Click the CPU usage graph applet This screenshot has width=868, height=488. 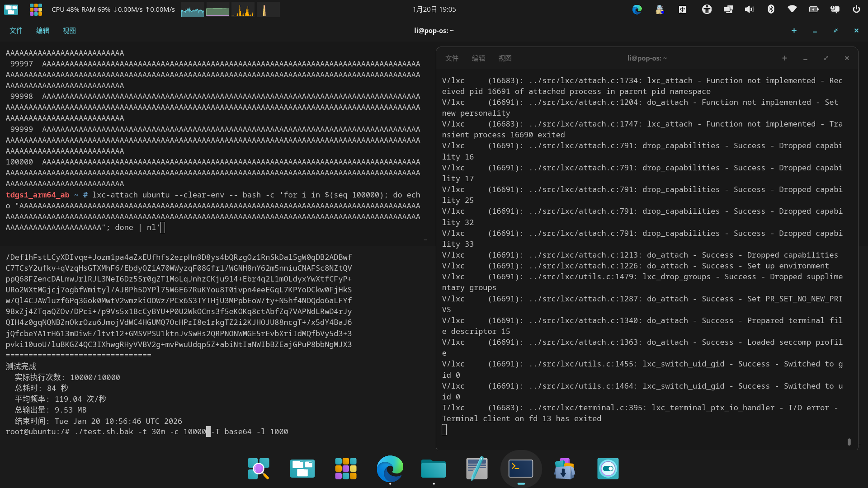[x=192, y=9]
